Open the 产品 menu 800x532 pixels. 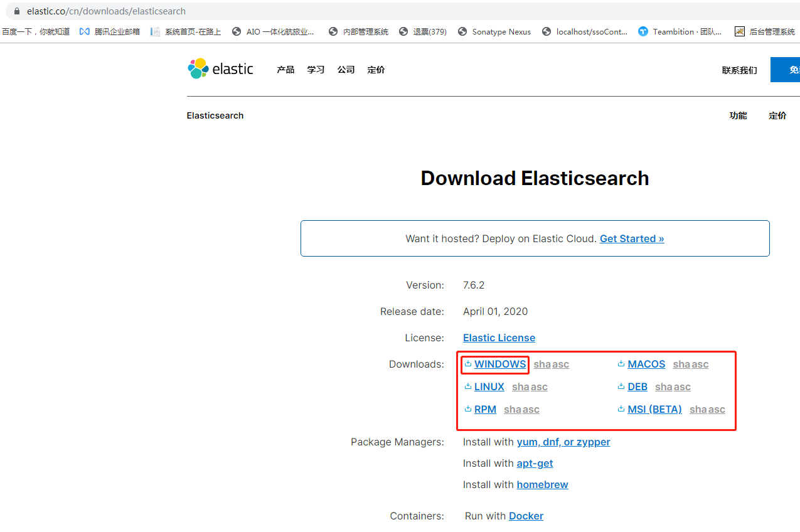285,70
